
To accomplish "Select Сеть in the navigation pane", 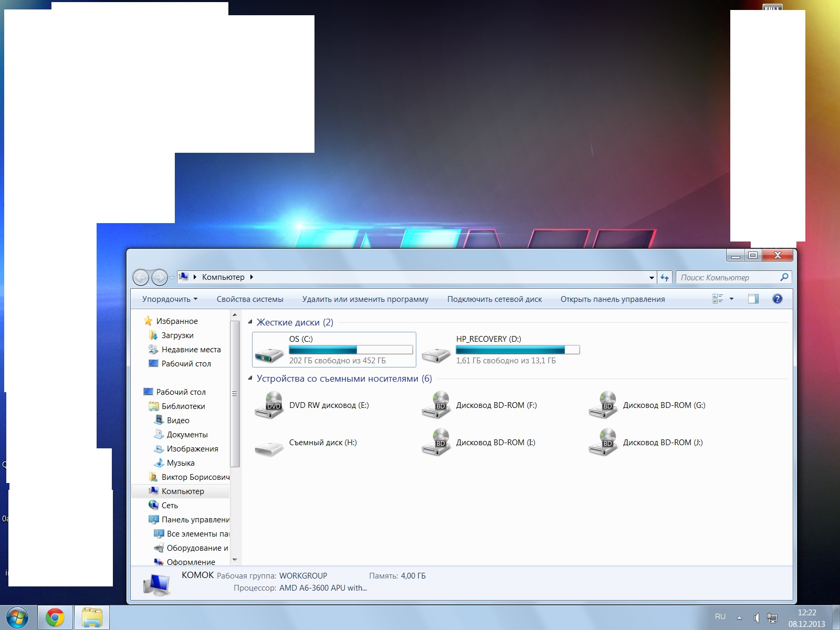I will [x=170, y=506].
